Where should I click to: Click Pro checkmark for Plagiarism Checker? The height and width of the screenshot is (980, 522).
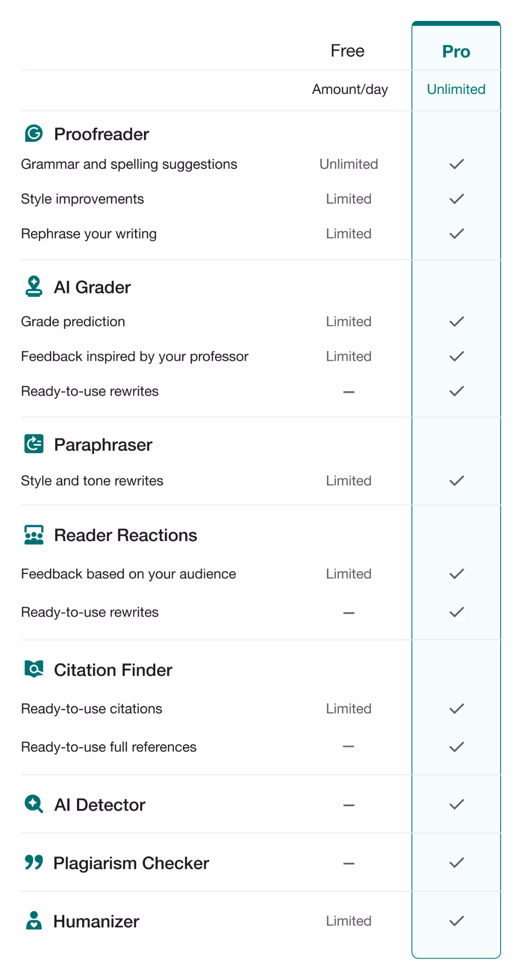pos(456,863)
